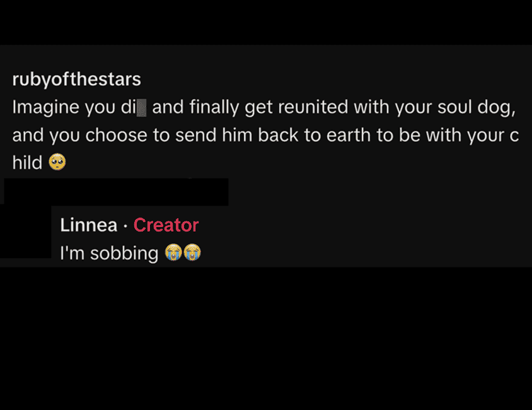This screenshot has height=410, width=532.
Task: Click the gray censored block after "di"
Action: (x=142, y=108)
